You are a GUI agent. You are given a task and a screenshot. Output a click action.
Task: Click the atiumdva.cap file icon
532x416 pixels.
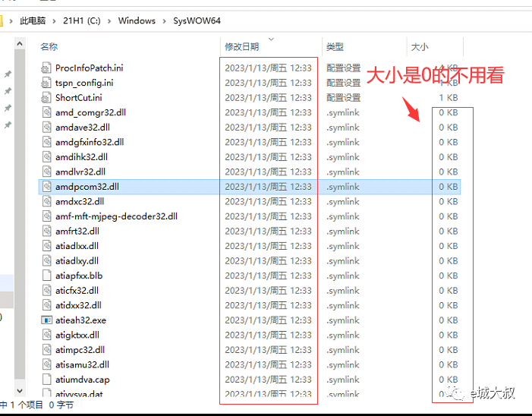pos(46,380)
